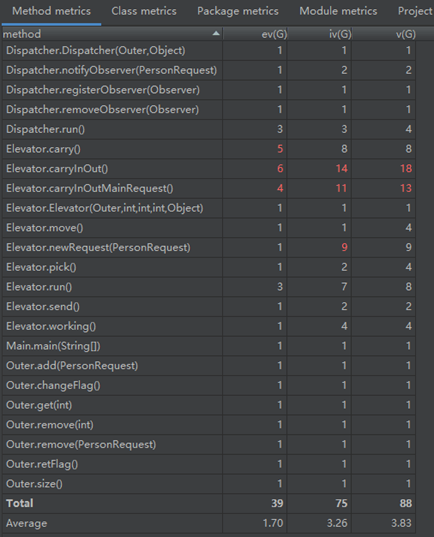Select the Elevator.move() row
The width and height of the screenshot is (434, 537).
209,228
